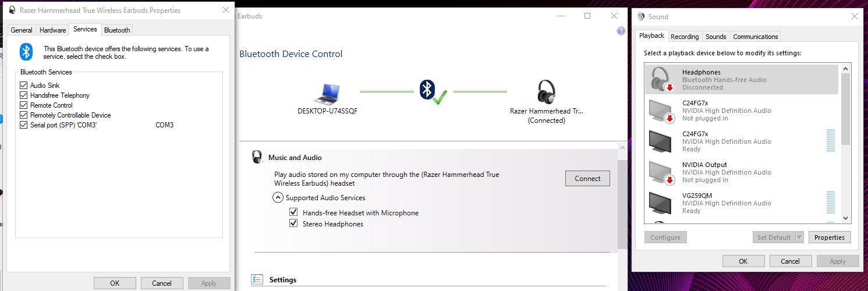Viewport: 868px width, 291px height.
Task: Switch to the Recording tab
Action: [685, 37]
